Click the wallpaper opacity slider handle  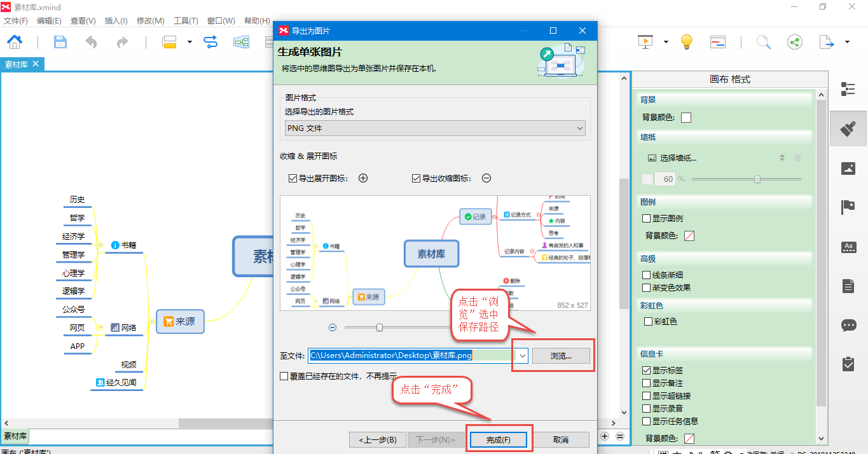757,179
